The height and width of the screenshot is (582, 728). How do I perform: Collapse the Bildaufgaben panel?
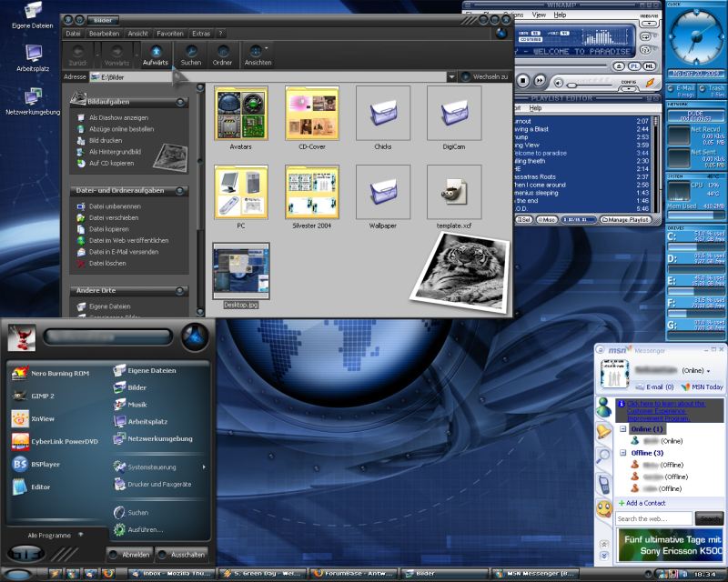pyautogui.click(x=180, y=102)
